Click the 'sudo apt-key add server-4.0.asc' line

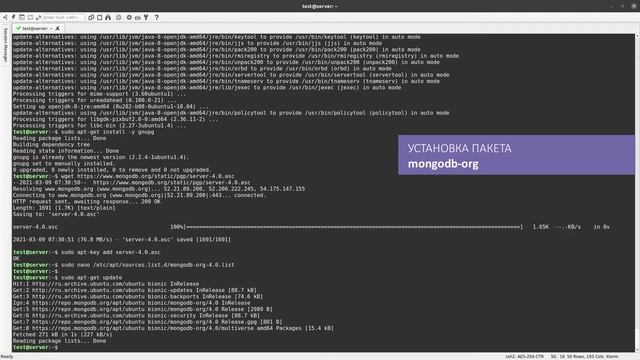87,252
